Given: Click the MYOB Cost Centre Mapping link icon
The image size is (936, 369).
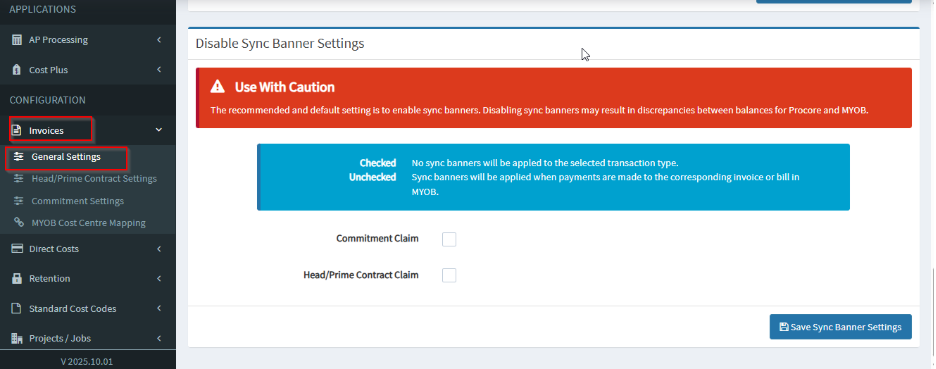Looking at the screenshot, I should pos(19,223).
